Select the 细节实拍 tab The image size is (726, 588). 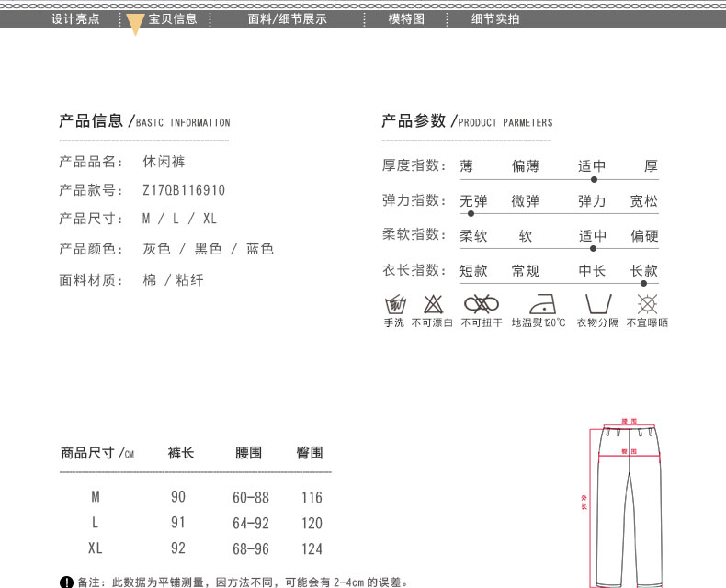[495, 18]
